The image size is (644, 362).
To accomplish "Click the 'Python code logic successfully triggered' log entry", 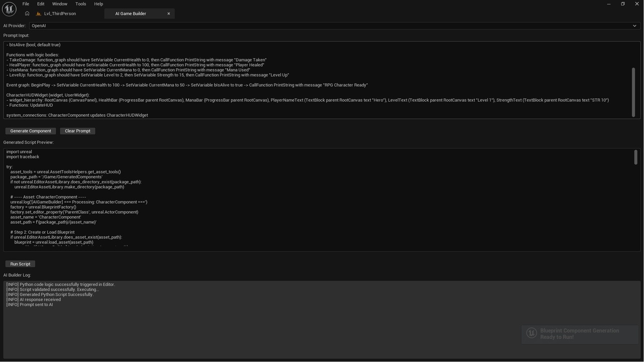I will pyautogui.click(x=60, y=285).
